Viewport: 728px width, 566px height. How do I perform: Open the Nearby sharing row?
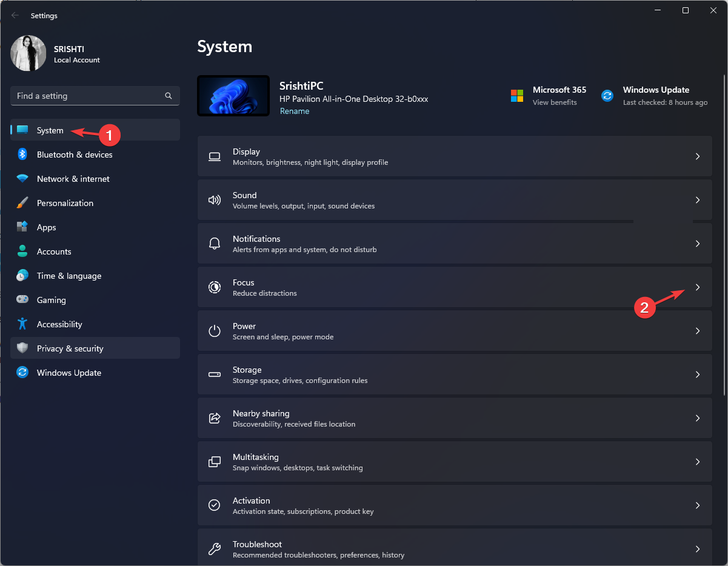click(x=455, y=418)
